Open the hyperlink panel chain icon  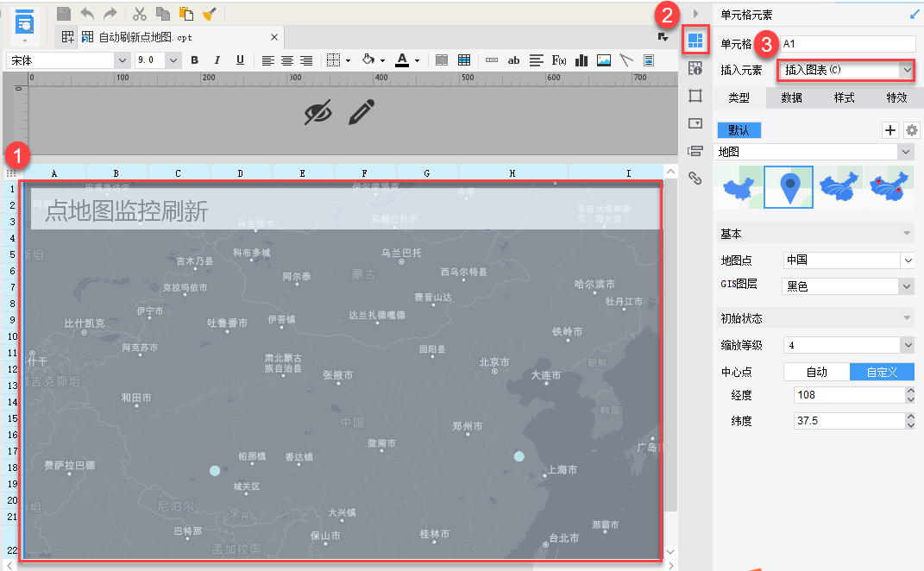(x=695, y=179)
